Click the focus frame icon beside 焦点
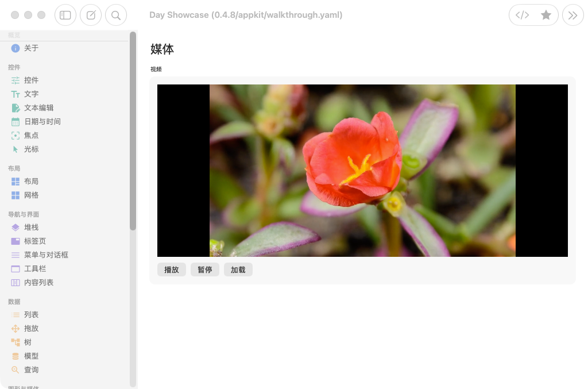The width and height of the screenshot is (588, 389). pyautogui.click(x=16, y=136)
